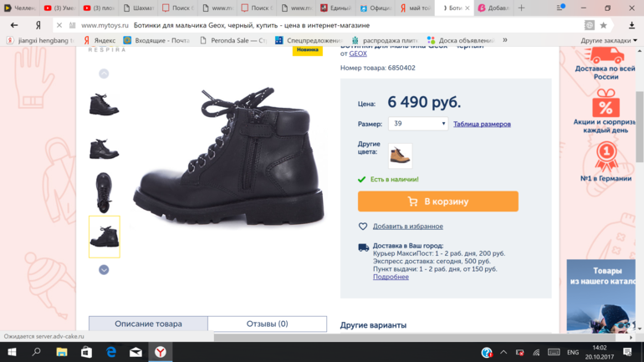The height and width of the screenshot is (362, 644).
Task: Bookmark page with the star icon
Action: [x=603, y=25]
